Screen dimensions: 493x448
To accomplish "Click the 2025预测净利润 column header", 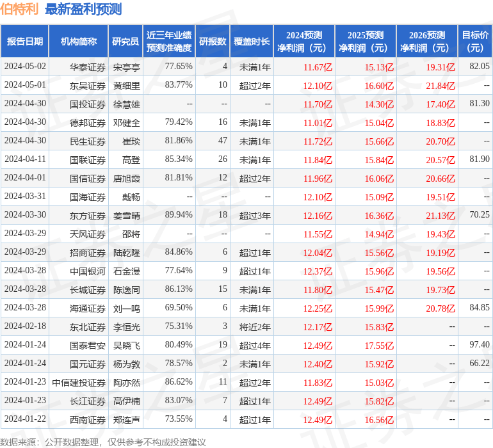I will coord(366,42).
